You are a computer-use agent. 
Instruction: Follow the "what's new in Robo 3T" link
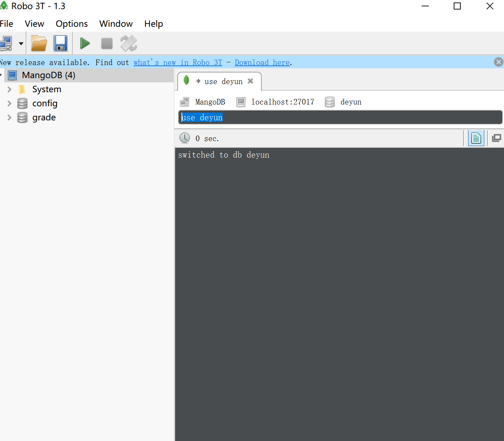[178, 63]
